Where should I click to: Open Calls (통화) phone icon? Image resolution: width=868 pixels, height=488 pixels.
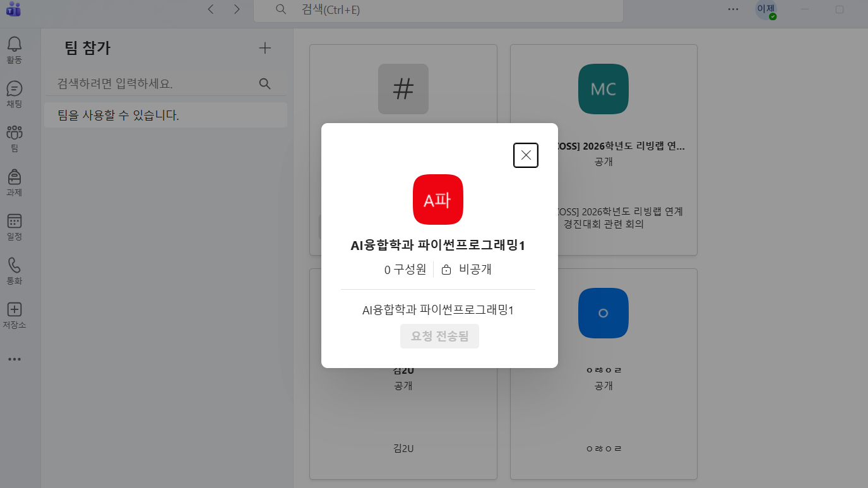click(x=14, y=270)
